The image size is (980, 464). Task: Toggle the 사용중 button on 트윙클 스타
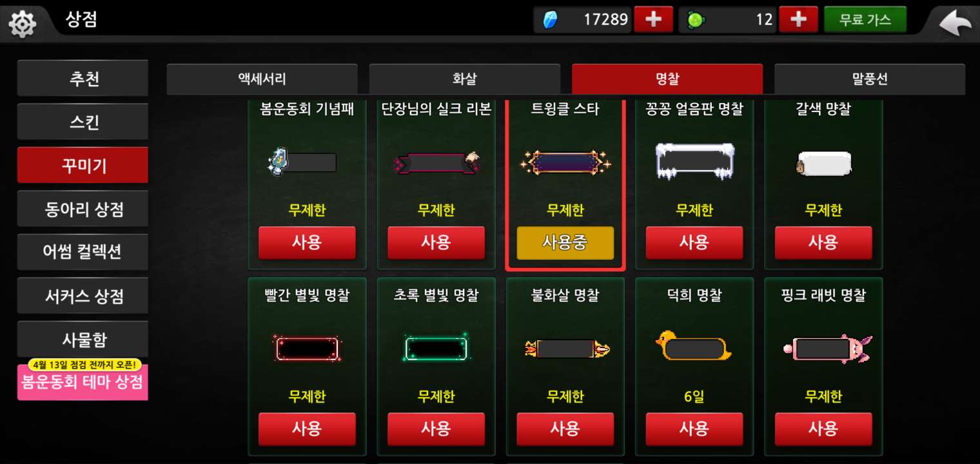tap(565, 242)
